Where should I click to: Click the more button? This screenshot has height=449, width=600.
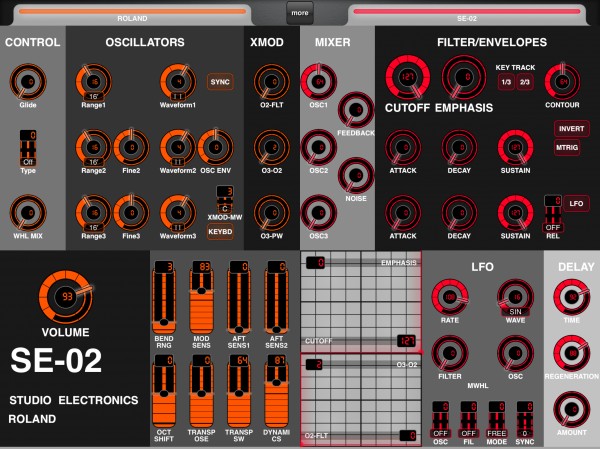pyautogui.click(x=300, y=13)
